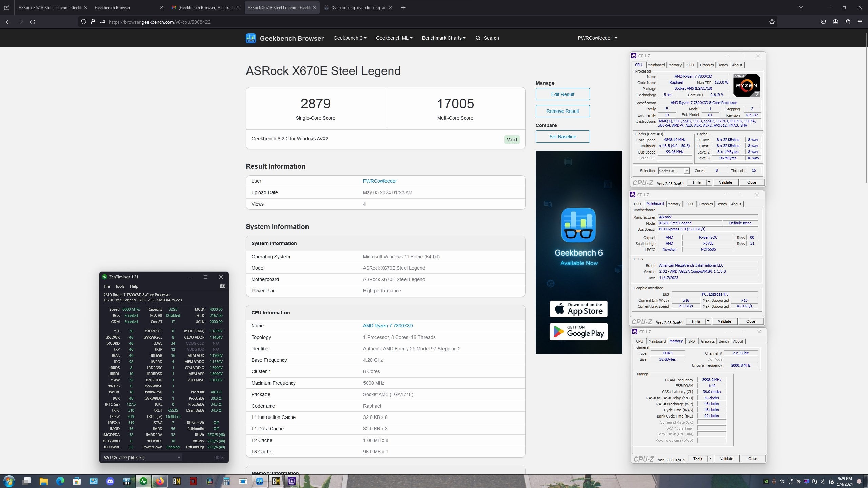Open the Firefox account icon
The height and width of the screenshot is (488, 868).
click(835, 22)
